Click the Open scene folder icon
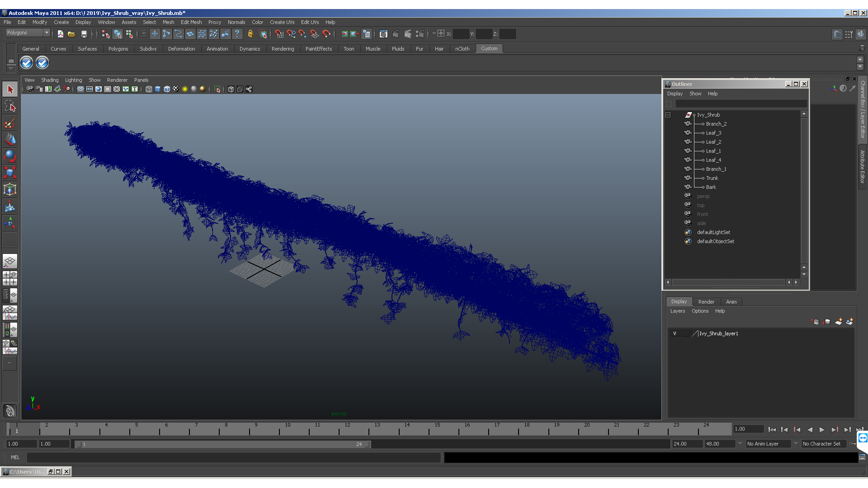The height and width of the screenshot is (488, 868). pos(71,34)
